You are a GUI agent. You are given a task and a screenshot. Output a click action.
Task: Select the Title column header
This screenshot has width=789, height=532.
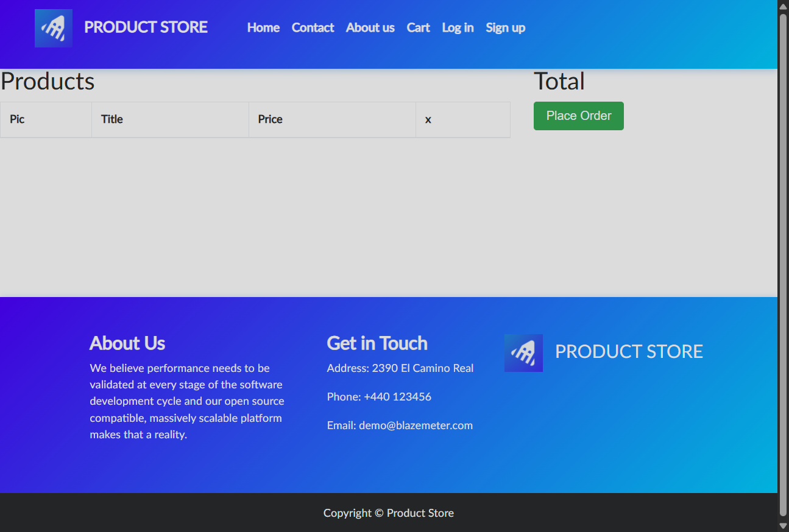[112, 119]
